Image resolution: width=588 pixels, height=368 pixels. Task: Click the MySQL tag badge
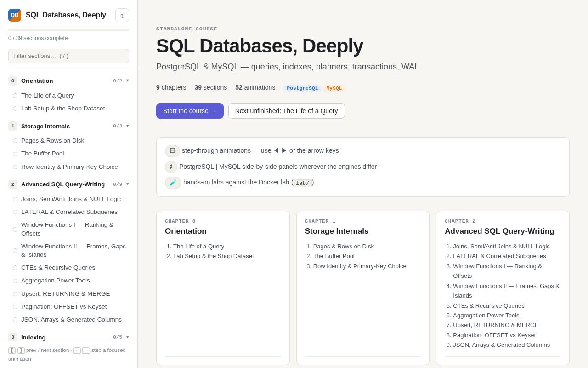[334, 88]
